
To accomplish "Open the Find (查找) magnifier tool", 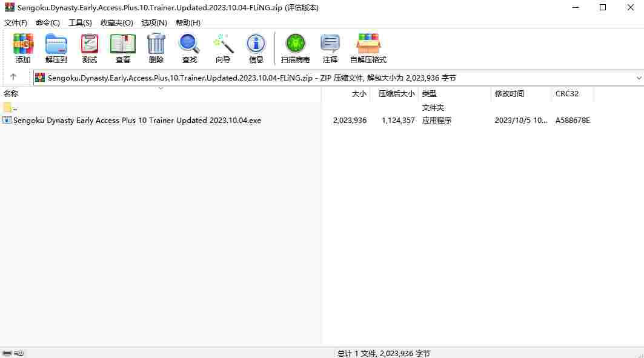I will pos(190,48).
